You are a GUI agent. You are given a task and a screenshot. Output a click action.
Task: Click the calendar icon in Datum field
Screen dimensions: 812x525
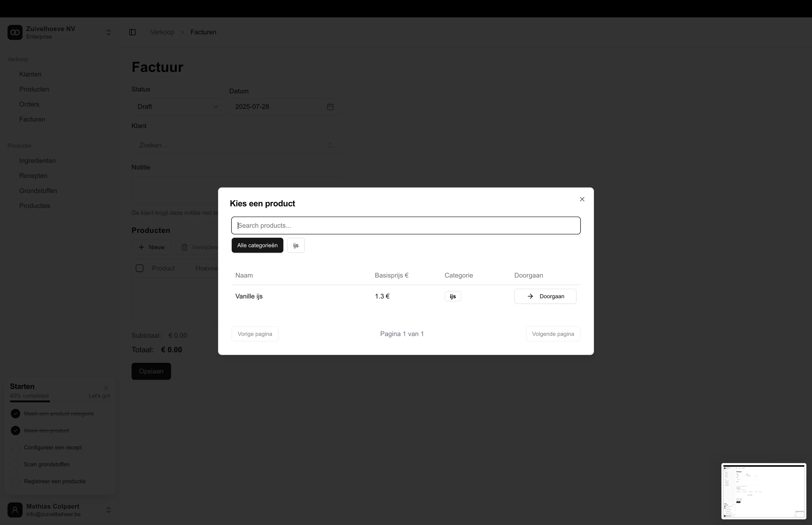coord(330,107)
